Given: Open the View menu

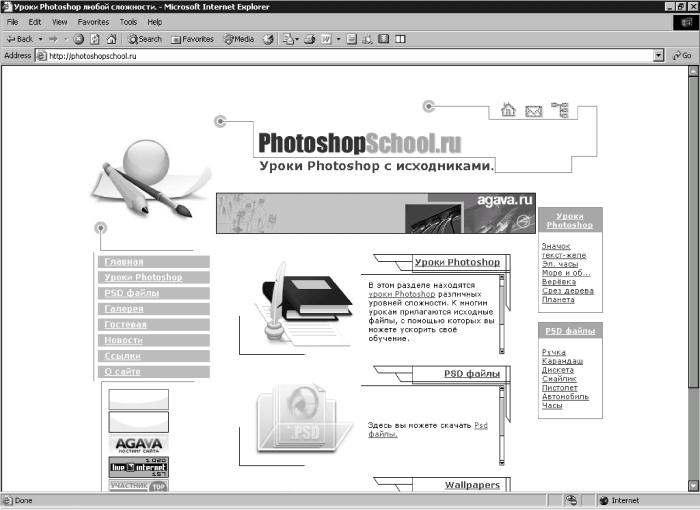Looking at the screenshot, I should click(x=59, y=22).
